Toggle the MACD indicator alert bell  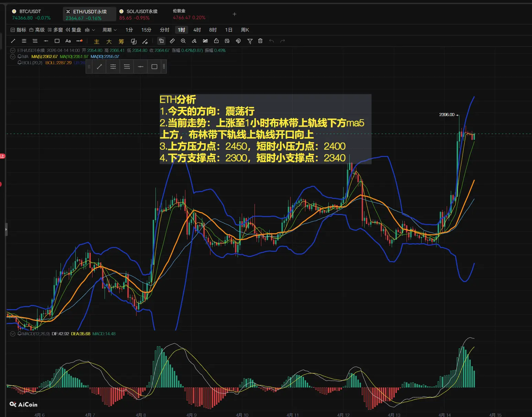click(x=20, y=334)
